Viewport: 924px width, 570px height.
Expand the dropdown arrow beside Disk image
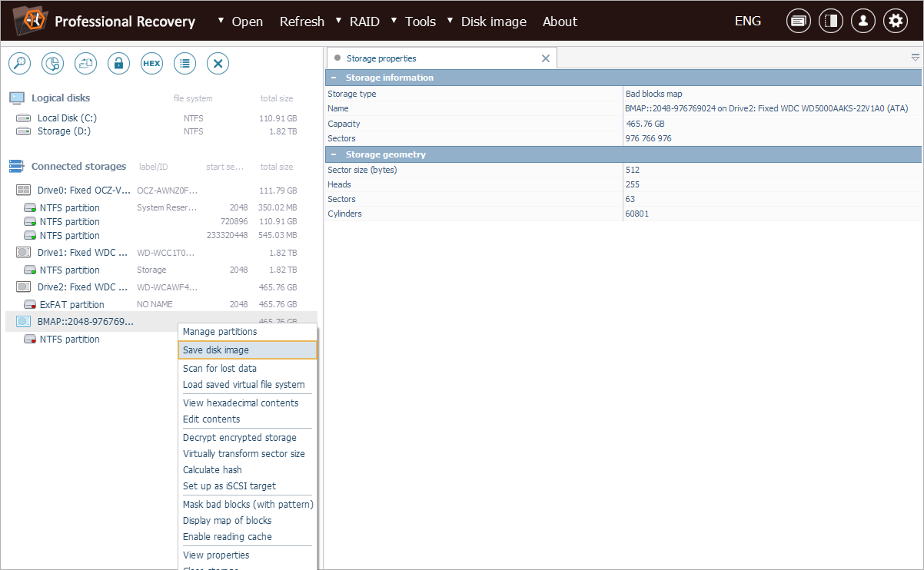pyautogui.click(x=450, y=20)
